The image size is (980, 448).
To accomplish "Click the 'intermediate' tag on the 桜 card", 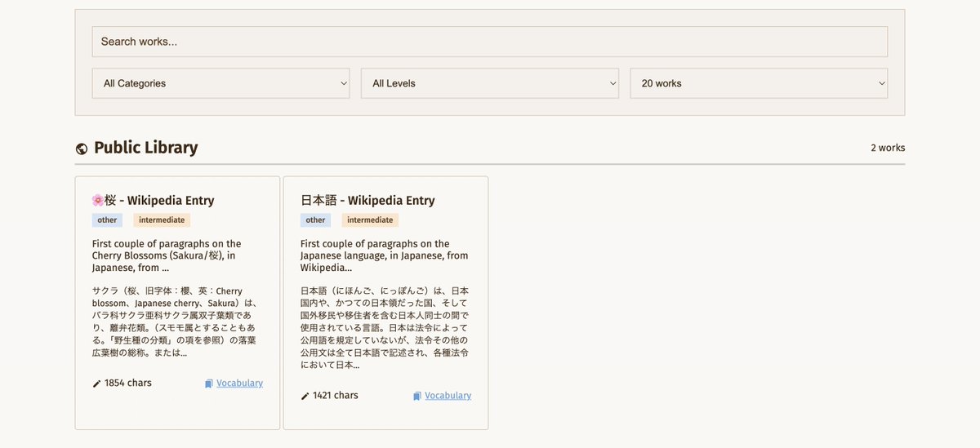I will [x=162, y=220].
